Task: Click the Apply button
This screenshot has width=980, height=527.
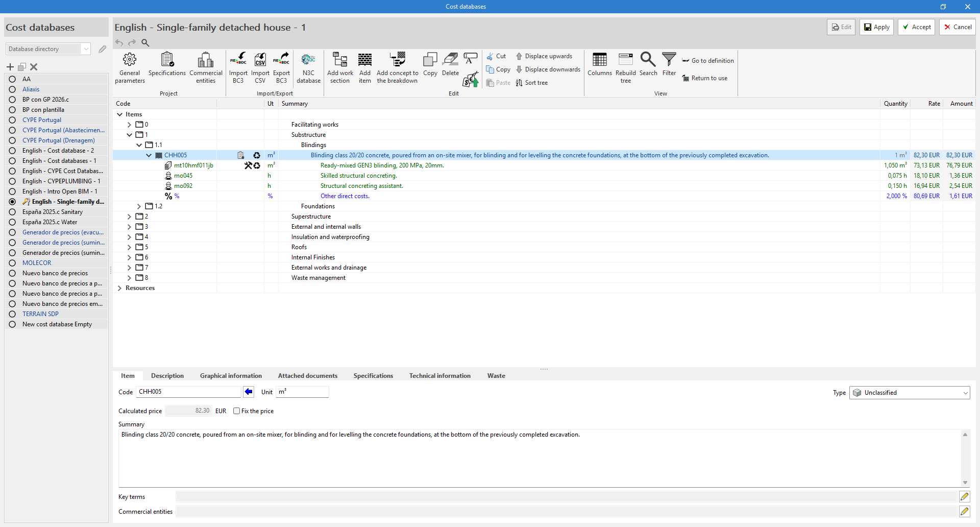Action: (876, 27)
